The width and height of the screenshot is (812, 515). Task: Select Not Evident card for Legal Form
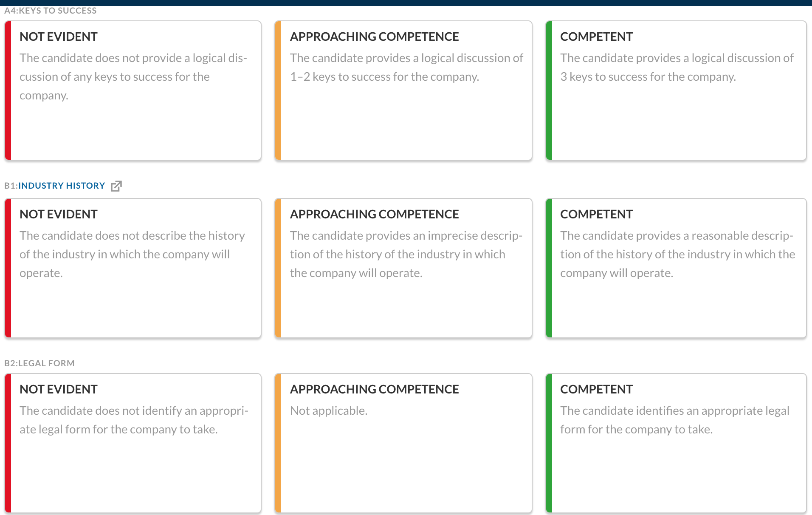coord(133,443)
